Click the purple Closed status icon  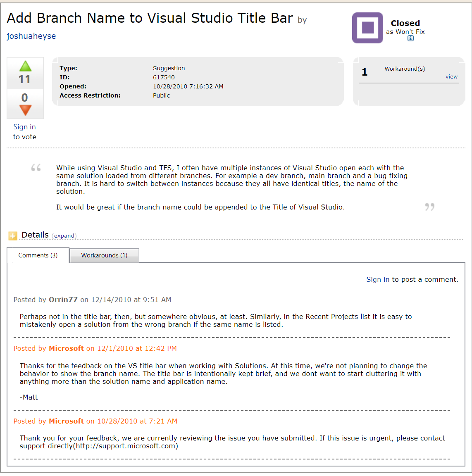pyautogui.click(x=367, y=28)
